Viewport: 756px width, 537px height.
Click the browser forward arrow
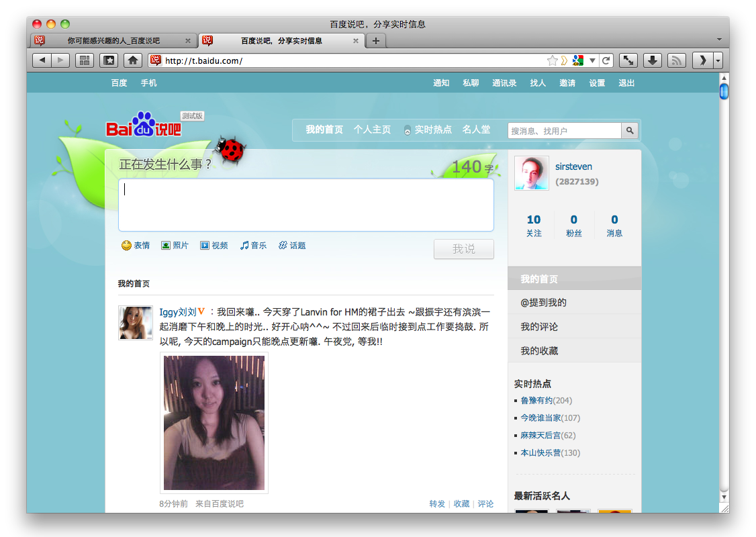[60, 60]
